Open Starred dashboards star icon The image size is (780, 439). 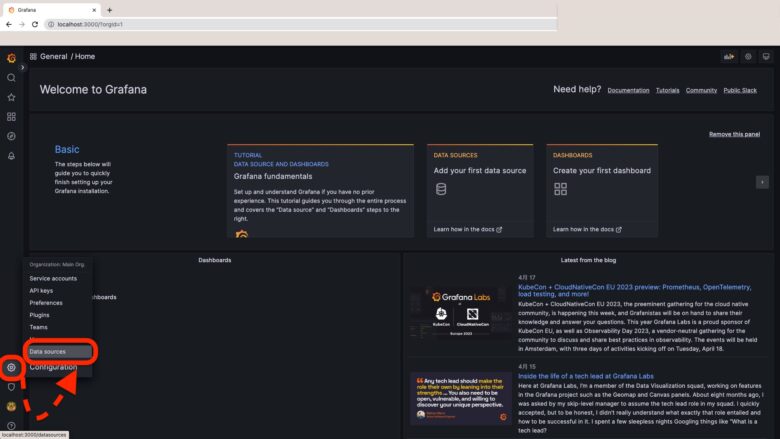[x=11, y=97]
